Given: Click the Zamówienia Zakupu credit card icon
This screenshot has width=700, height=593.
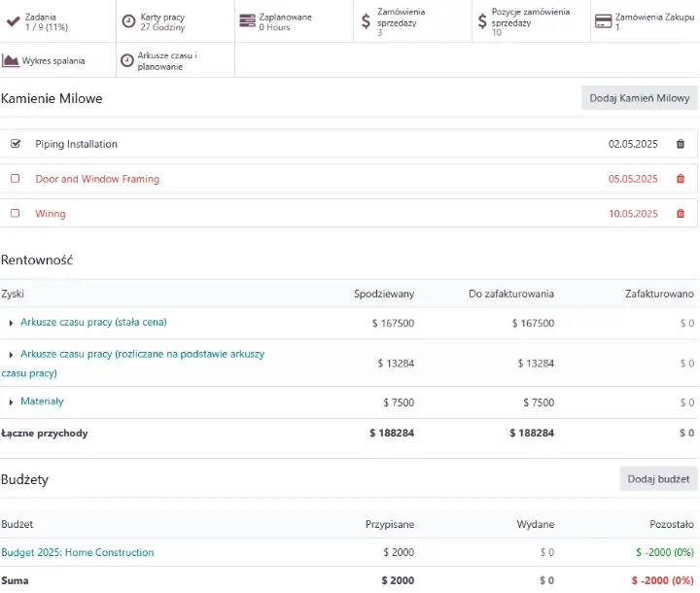Looking at the screenshot, I should 603,21.
